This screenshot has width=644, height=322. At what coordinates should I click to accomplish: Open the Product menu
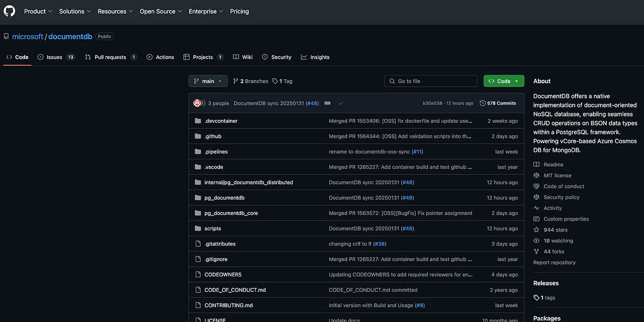coord(38,11)
